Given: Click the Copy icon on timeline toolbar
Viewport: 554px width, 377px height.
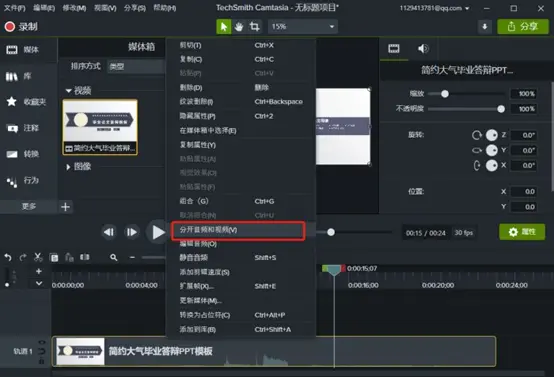Looking at the screenshot, I should point(54,258).
